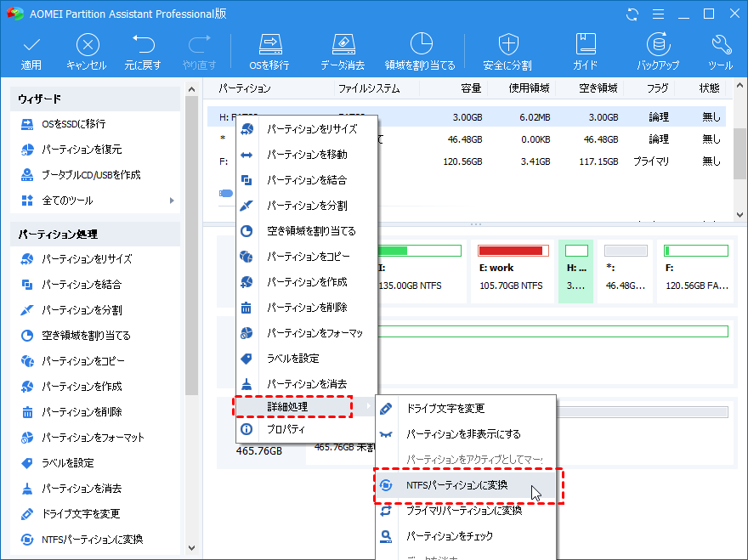The width and height of the screenshot is (748, 560).
Task: Select the E: work partition block
Action: point(513,271)
